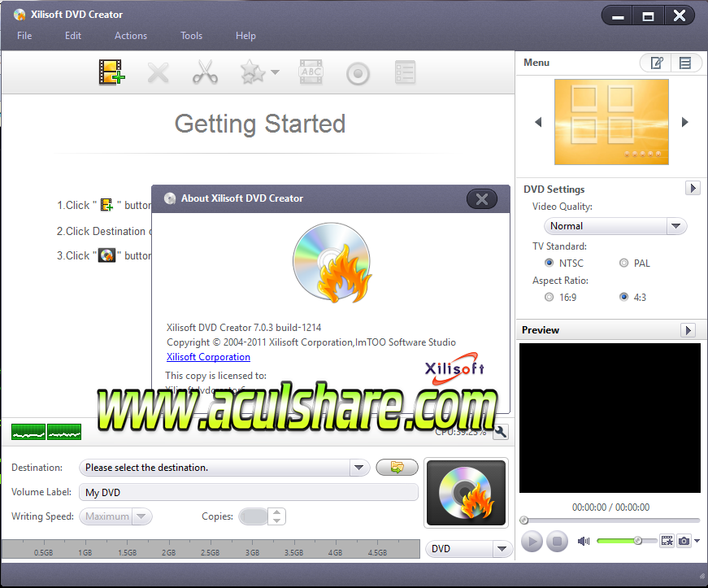The height and width of the screenshot is (588, 708).
Task: Show next menu template arrow
Action: pos(685,122)
